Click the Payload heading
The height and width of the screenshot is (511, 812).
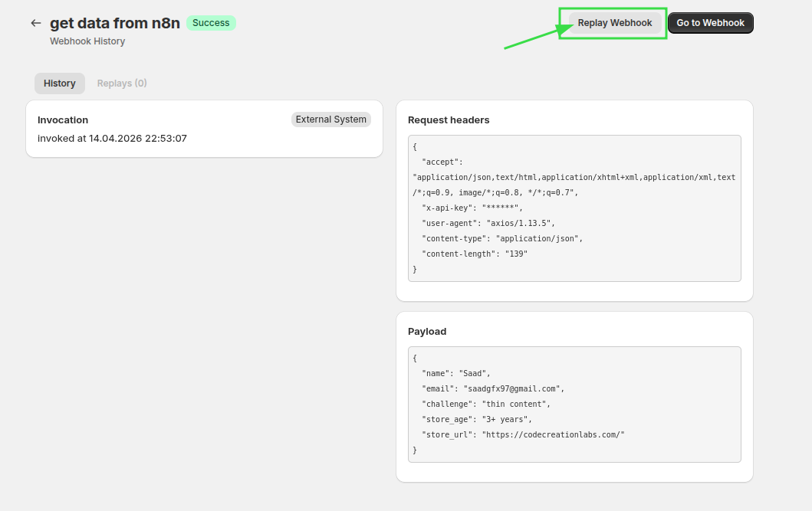click(427, 332)
